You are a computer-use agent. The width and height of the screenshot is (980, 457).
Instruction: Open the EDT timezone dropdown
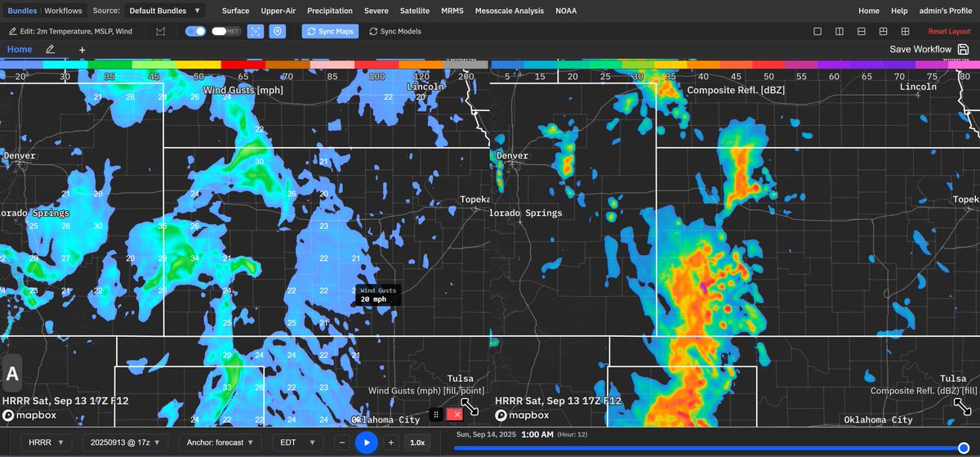point(298,442)
